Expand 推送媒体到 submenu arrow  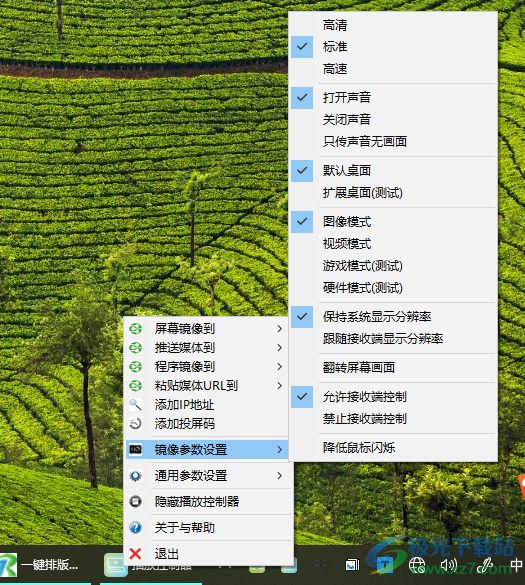(x=280, y=348)
